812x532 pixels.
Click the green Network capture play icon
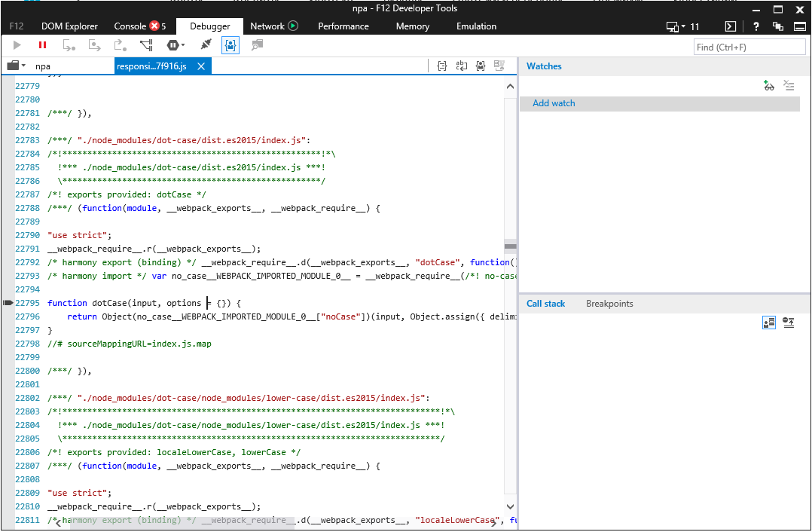coord(293,26)
